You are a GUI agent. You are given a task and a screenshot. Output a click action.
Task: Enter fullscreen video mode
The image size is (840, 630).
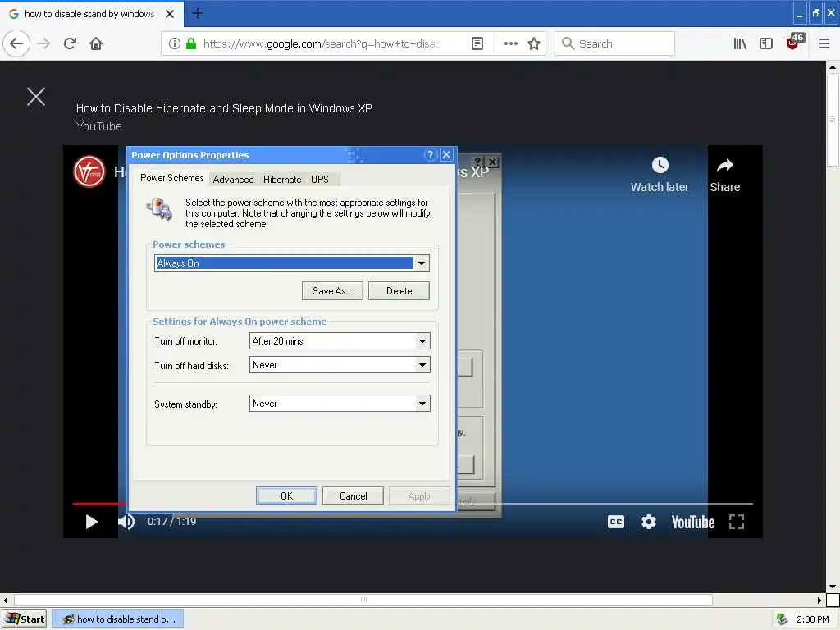click(x=737, y=522)
